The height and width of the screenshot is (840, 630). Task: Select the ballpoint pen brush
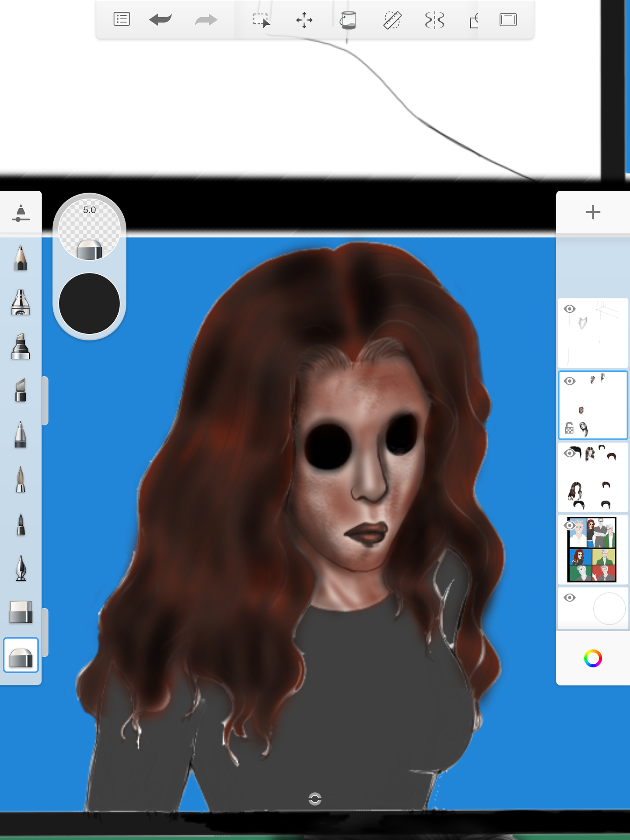pos(21,435)
